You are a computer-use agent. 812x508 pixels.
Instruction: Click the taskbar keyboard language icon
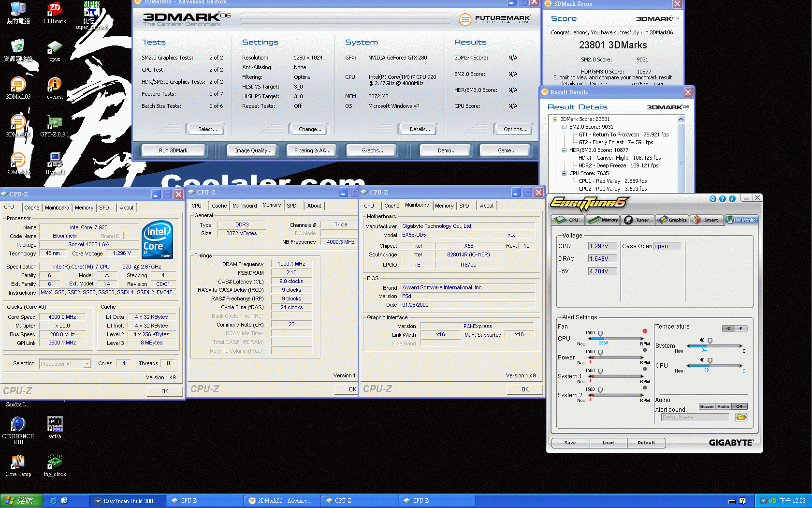(x=732, y=501)
